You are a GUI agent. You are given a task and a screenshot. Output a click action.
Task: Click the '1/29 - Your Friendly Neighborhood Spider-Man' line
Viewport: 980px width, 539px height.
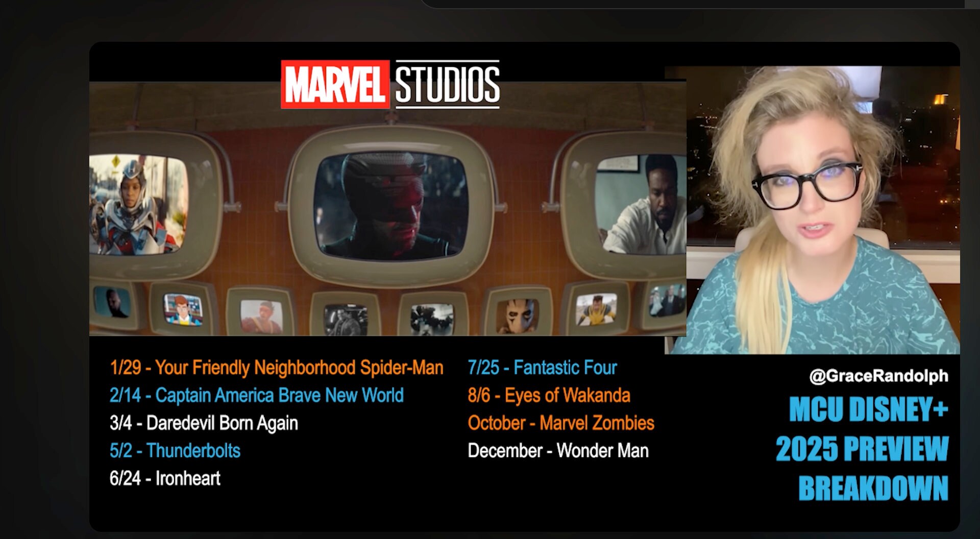click(276, 367)
